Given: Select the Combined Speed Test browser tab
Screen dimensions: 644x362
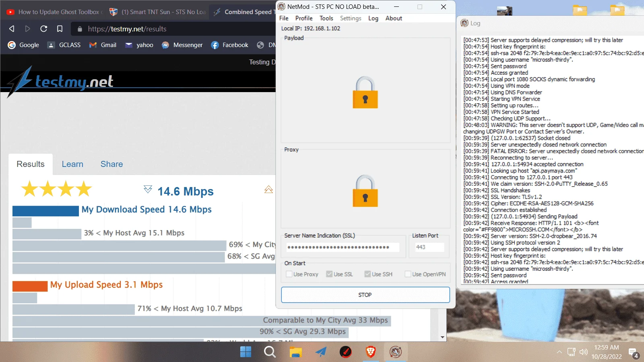Looking at the screenshot, I should pyautogui.click(x=243, y=12).
